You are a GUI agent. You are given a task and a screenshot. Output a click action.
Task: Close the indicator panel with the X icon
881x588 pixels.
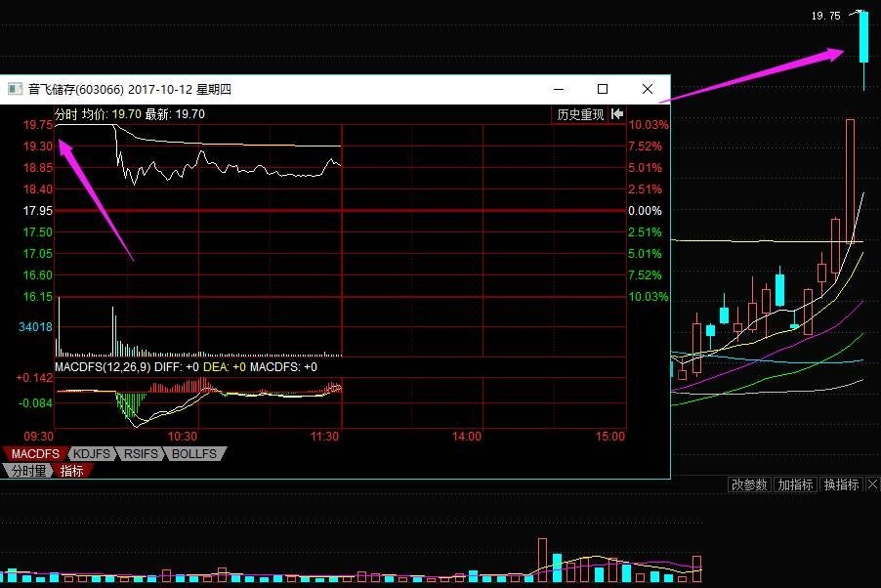(x=870, y=484)
